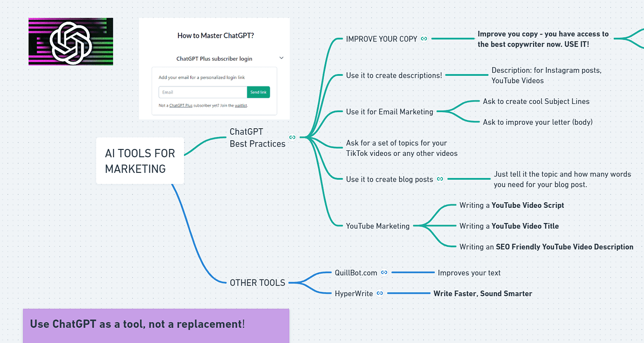Click 'Writing a YouTube Video Script'

pos(512,205)
